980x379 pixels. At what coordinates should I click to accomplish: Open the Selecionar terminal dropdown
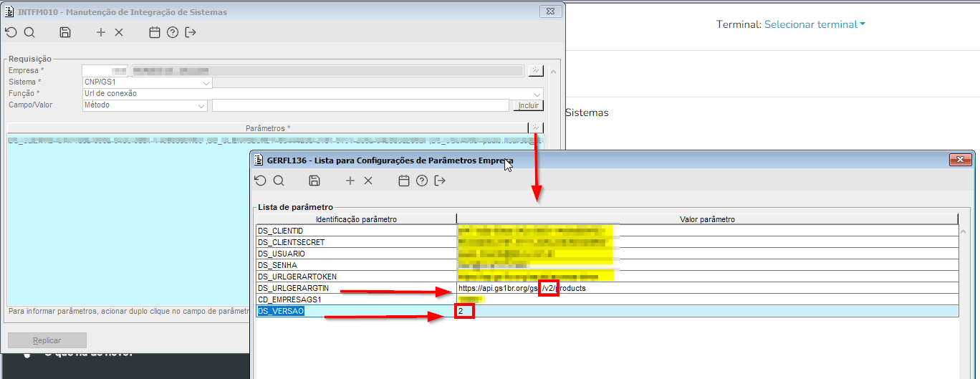pyautogui.click(x=815, y=24)
